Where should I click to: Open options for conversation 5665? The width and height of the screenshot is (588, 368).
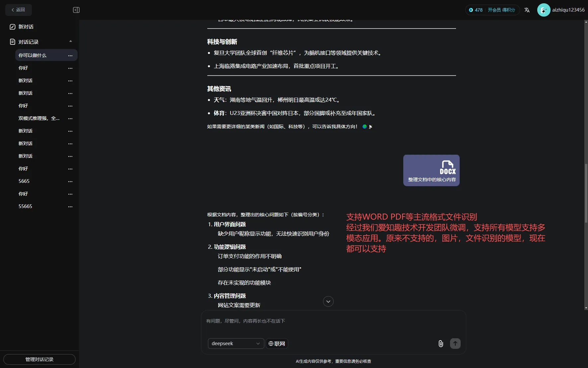click(70, 182)
